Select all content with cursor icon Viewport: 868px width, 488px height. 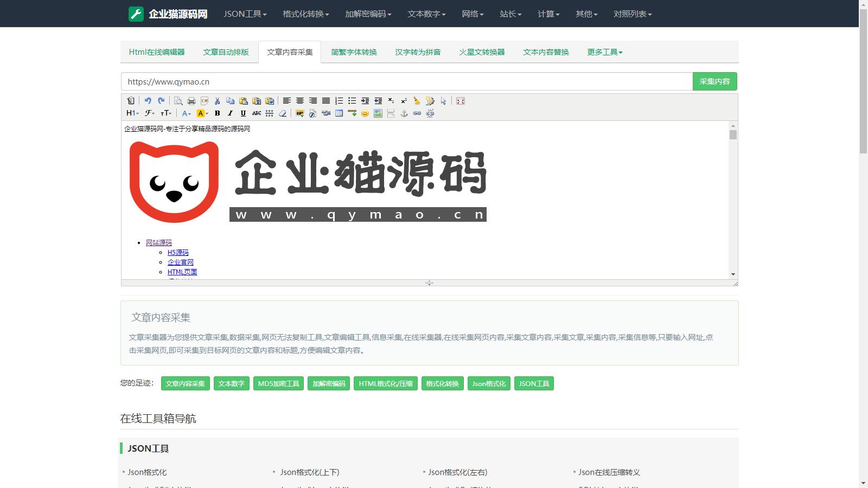pos(443,101)
